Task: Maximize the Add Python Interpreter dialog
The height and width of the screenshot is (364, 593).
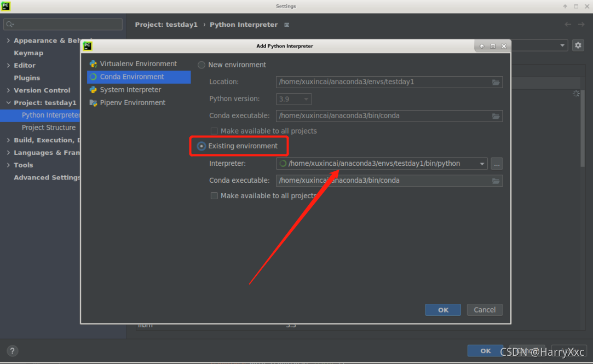Action: click(493, 46)
